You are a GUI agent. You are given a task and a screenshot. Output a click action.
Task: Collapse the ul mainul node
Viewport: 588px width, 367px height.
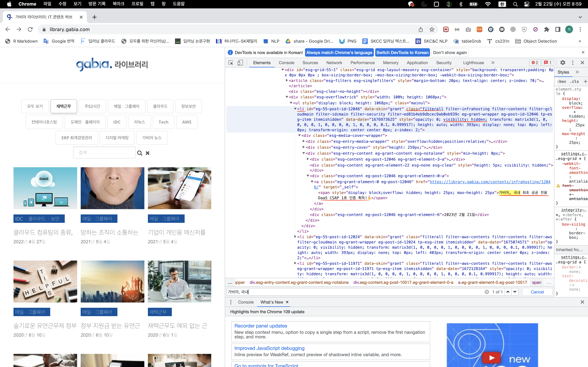coord(291,103)
